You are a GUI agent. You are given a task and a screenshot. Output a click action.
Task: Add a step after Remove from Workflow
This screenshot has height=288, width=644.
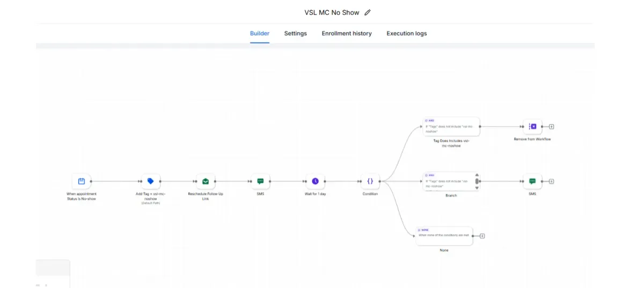click(551, 127)
